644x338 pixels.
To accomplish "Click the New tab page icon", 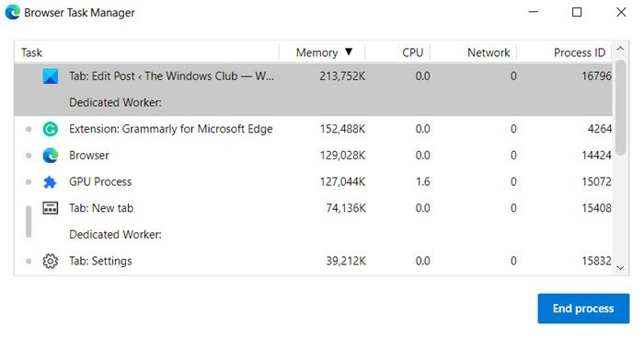I will (x=50, y=208).
